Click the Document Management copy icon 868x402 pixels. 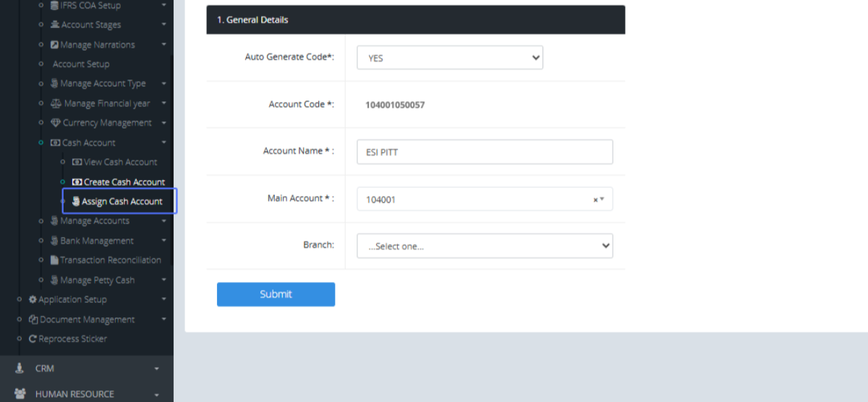[x=33, y=319]
